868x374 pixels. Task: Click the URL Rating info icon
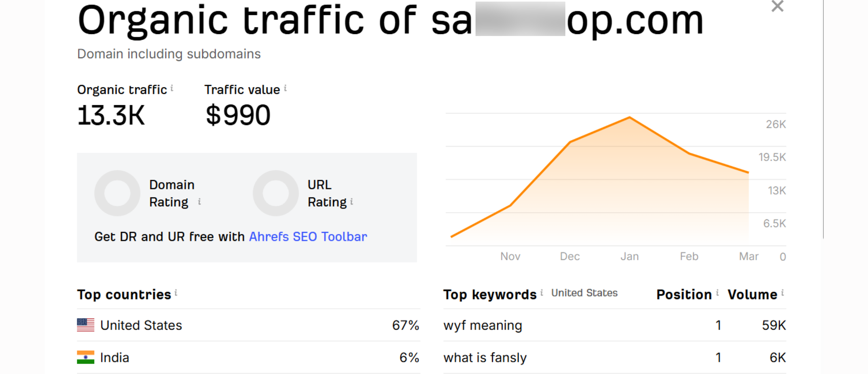[352, 202]
